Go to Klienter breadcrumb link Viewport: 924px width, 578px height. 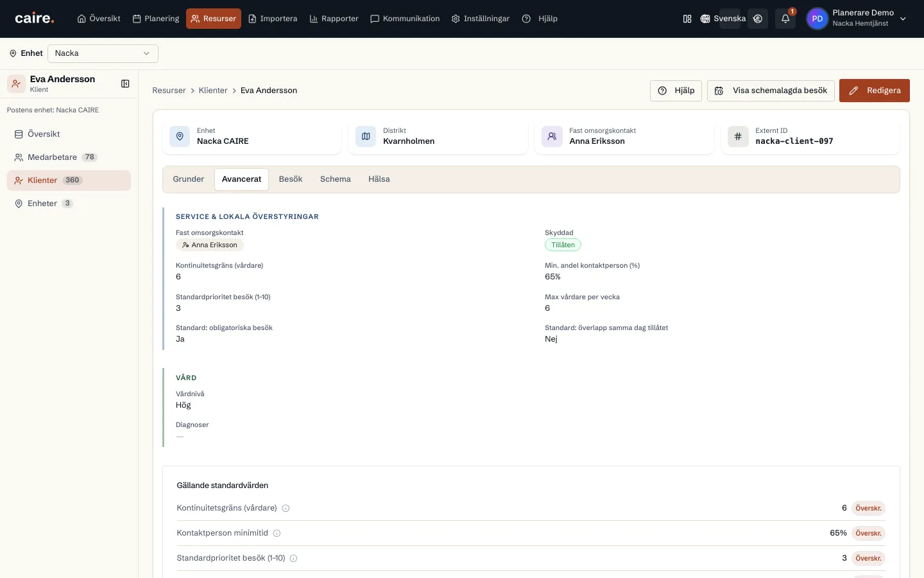(213, 91)
